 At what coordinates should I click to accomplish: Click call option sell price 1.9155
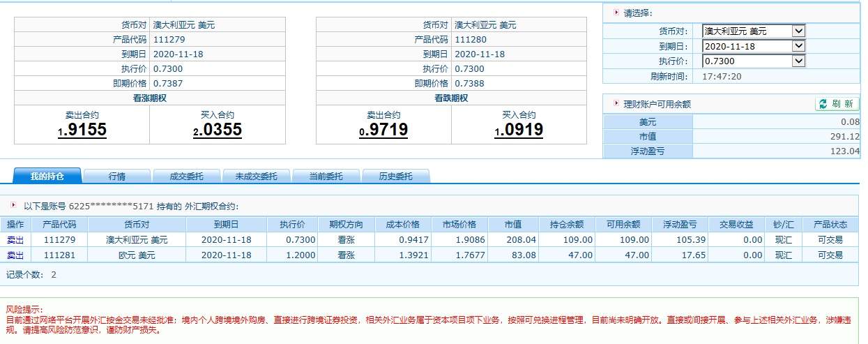click(x=82, y=130)
